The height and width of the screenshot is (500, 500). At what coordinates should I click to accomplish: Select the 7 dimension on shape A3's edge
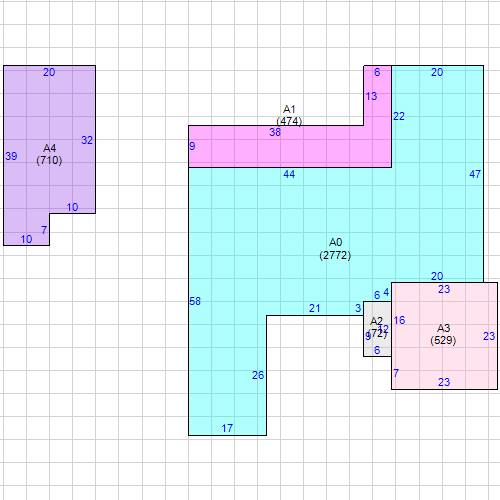tap(396, 373)
